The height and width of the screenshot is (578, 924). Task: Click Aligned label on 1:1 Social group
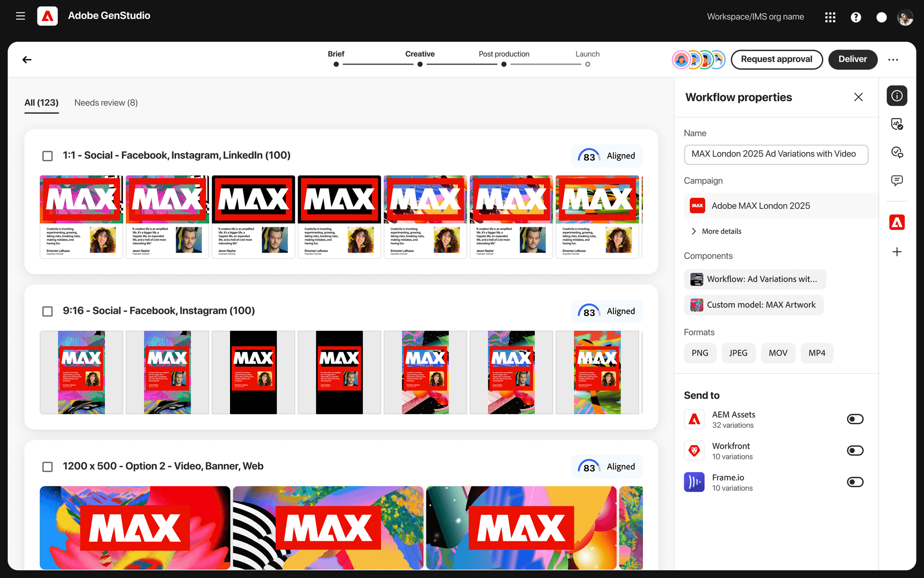point(621,156)
